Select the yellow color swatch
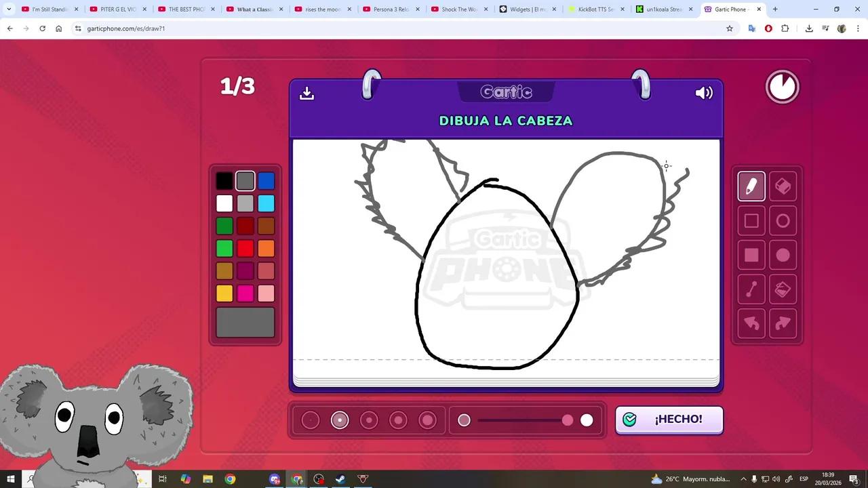The width and height of the screenshot is (868, 488). pos(224,293)
